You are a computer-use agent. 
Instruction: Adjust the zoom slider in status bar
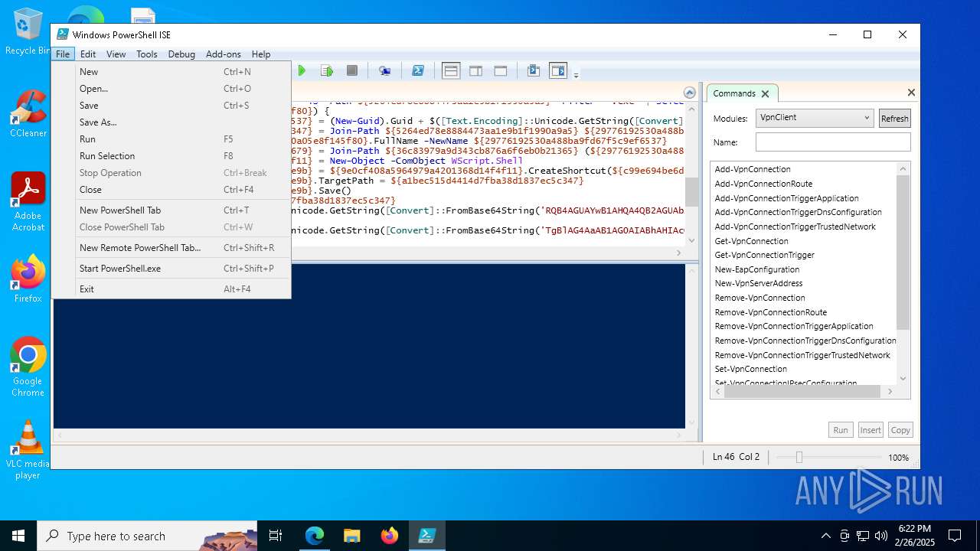(x=799, y=457)
